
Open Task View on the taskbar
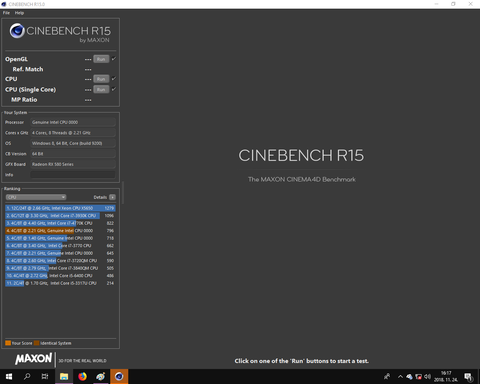45,376
